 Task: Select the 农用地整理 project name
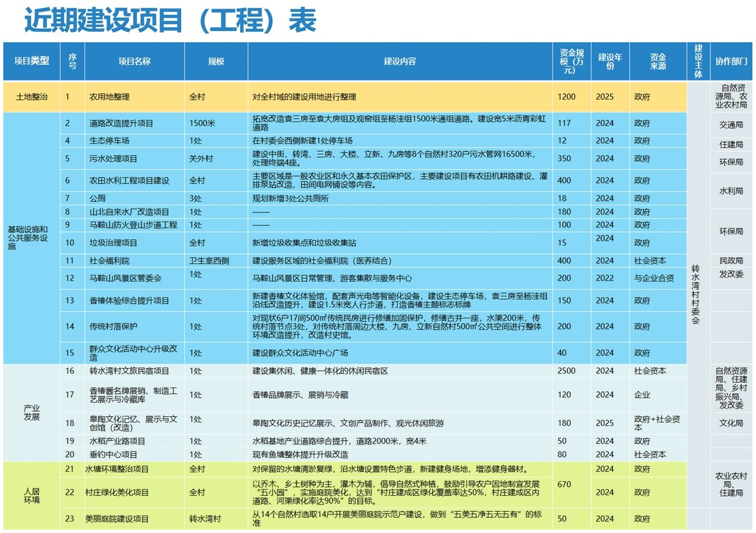tap(109, 97)
